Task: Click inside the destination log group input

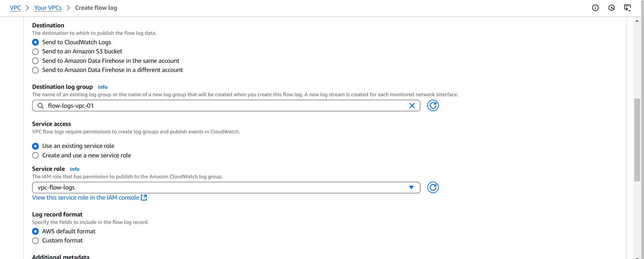Action: (x=226, y=106)
